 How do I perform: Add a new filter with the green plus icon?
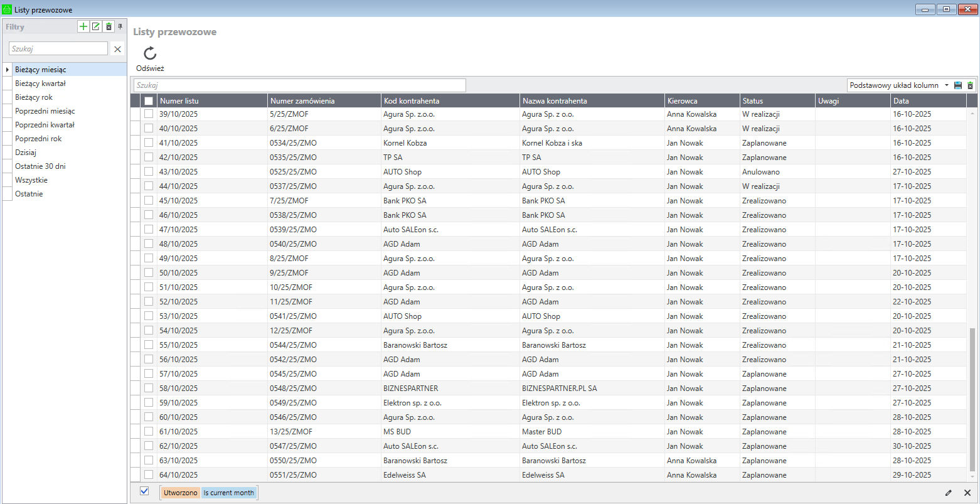83,26
